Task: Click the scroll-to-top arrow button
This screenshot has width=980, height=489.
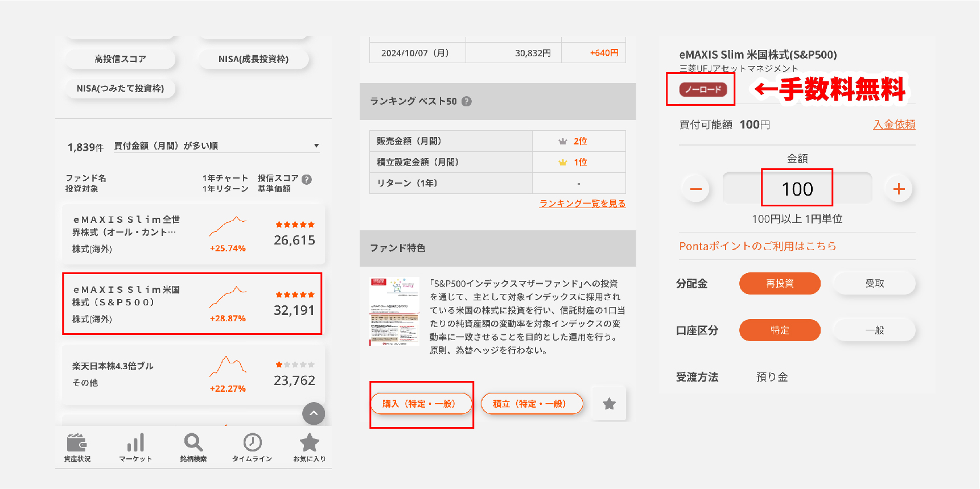Action: point(314,413)
